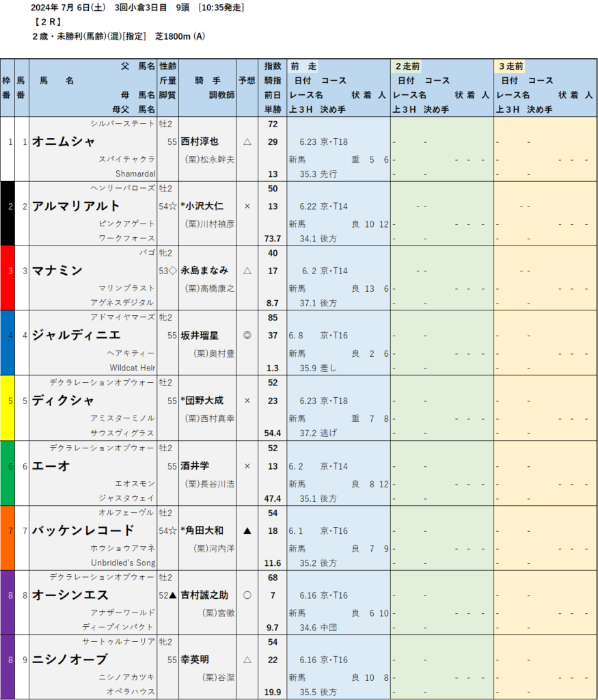
Task: Click the △ prediction mark for オニムシャ
Action: 247,142
